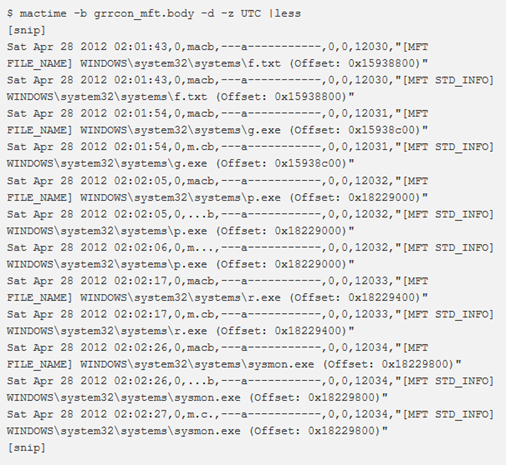
Task: Click the g.exe FILE_NAME path text
Action: point(180,130)
